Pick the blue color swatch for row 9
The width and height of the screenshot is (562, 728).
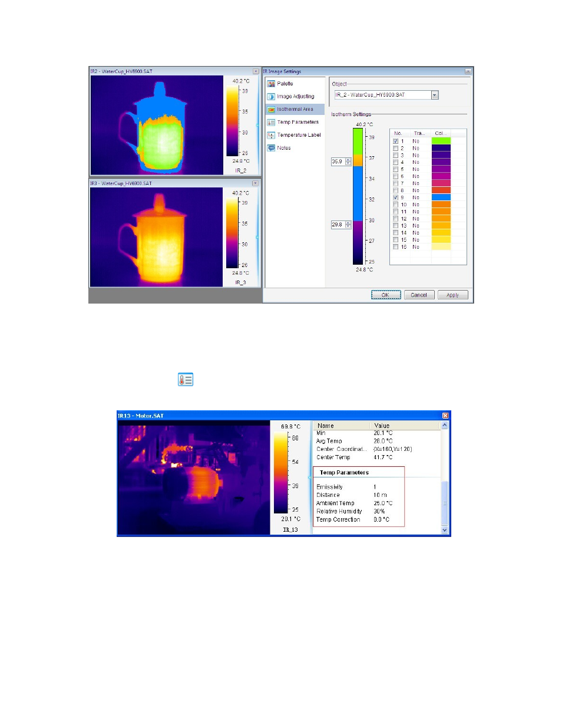(x=441, y=197)
